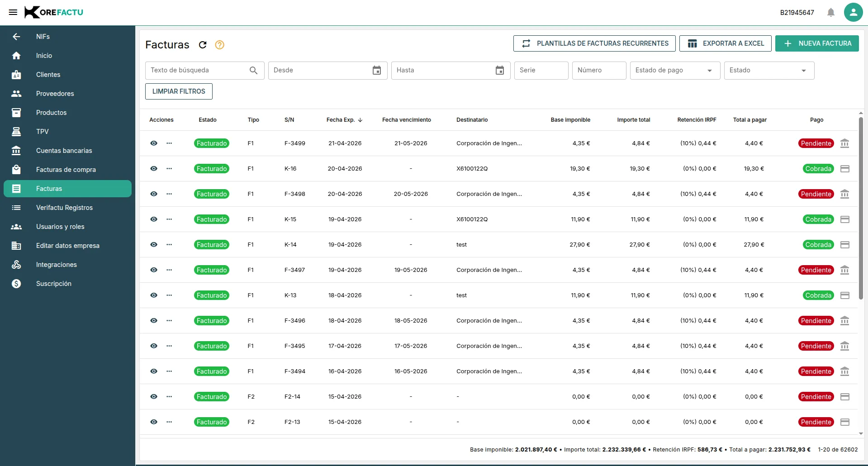Open the Desde calendar picker icon
This screenshot has width=868, height=466.
pos(377,70)
